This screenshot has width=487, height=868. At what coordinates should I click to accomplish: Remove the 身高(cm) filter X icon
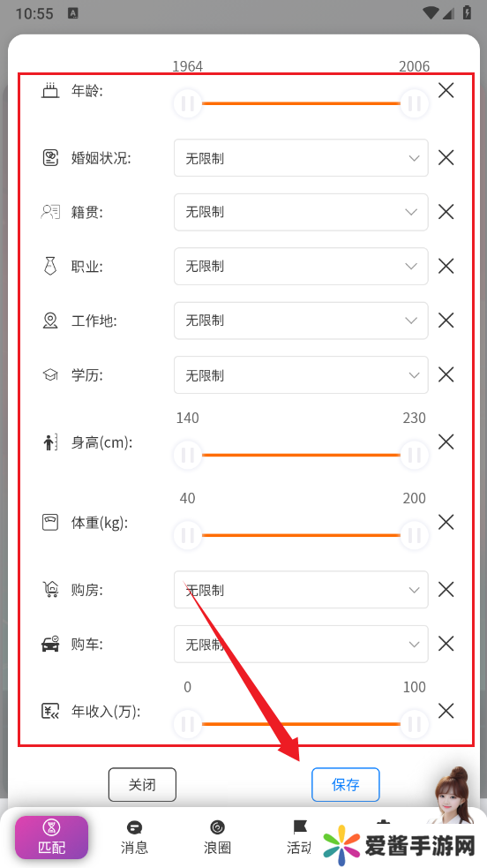click(446, 442)
